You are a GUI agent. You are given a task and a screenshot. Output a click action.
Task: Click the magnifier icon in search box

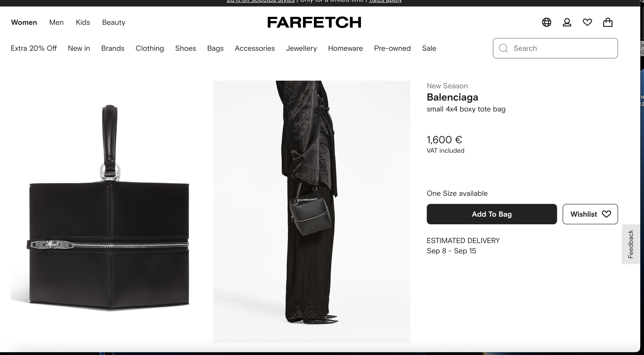(503, 48)
